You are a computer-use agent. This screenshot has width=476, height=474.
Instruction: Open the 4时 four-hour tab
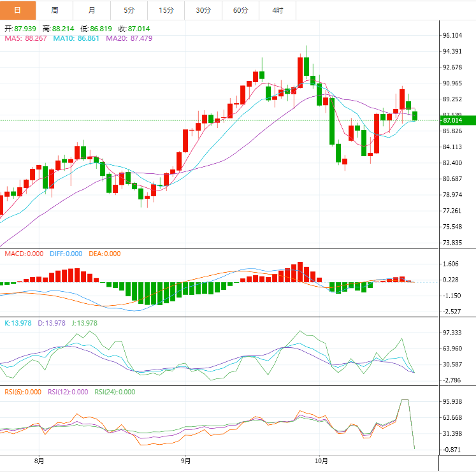pos(278,10)
